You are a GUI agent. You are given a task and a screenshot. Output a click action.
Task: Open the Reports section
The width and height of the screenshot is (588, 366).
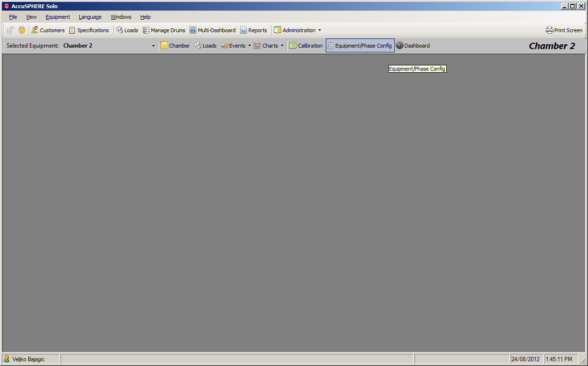(x=253, y=30)
